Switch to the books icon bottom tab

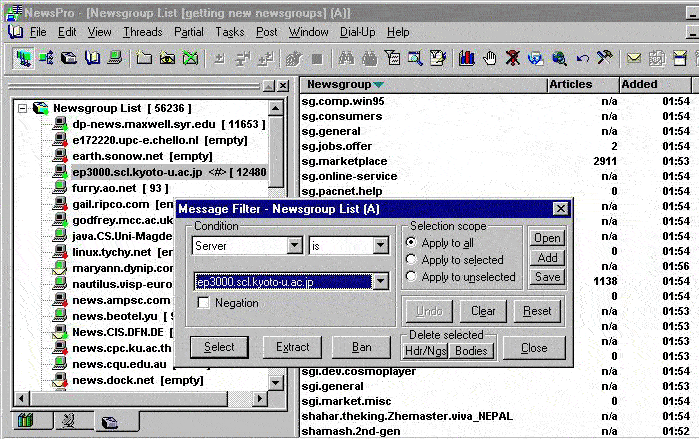pos(26,420)
